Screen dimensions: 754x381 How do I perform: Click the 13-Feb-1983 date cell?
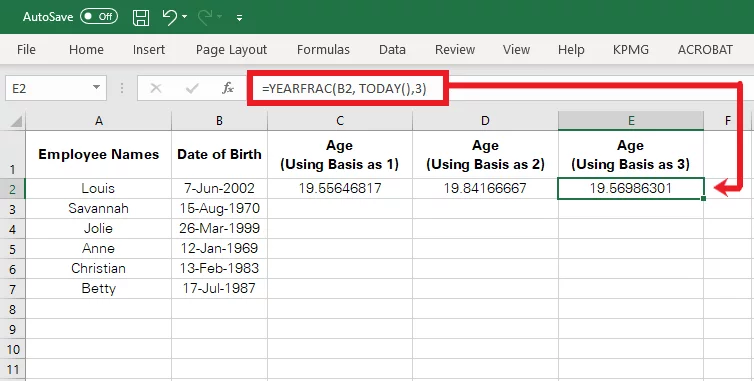click(219, 268)
